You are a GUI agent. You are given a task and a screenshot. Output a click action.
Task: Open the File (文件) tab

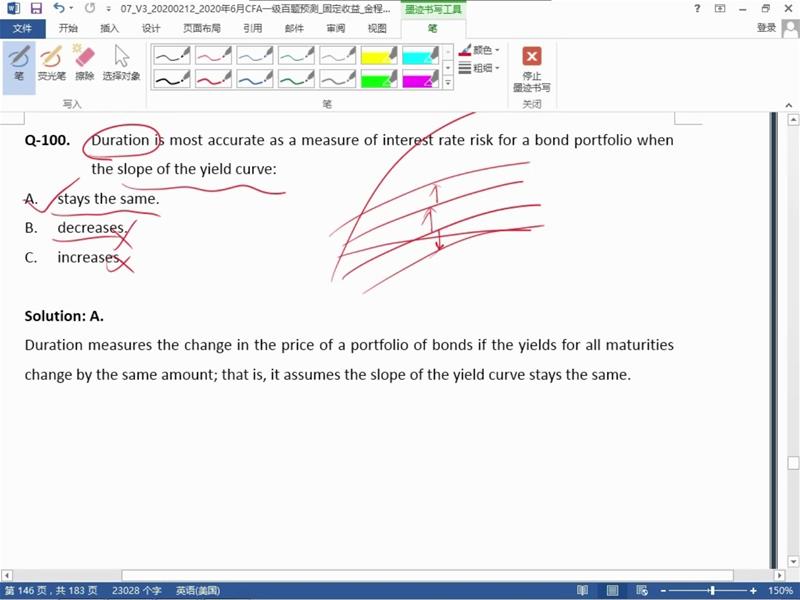tap(22, 28)
